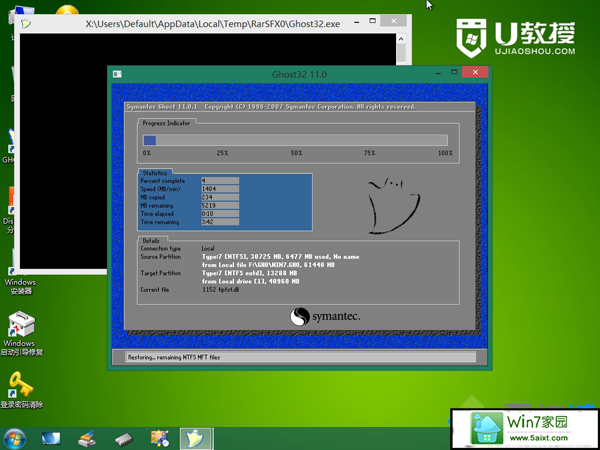The width and height of the screenshot is (600, 450).
Task: Click the status text Restoring remaining NTFS MFT files
Action: (x=174, y=357)
